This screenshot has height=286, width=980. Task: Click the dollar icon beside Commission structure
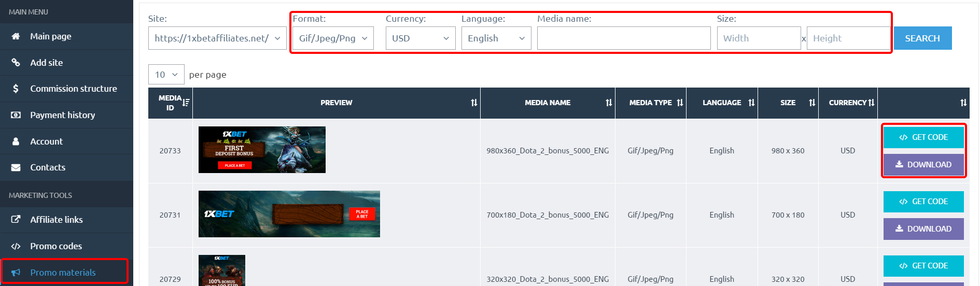(x=16, y=89)
